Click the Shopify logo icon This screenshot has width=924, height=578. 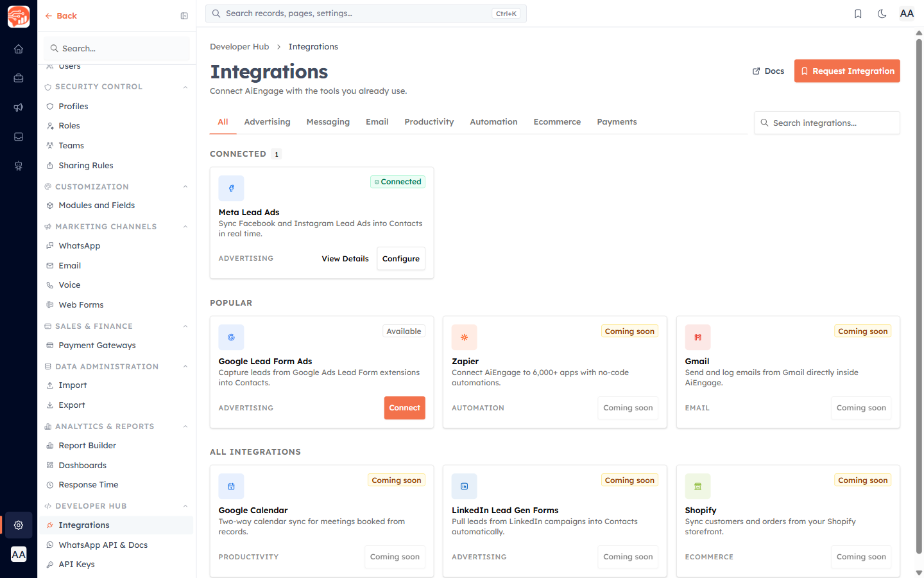point(697,486)
